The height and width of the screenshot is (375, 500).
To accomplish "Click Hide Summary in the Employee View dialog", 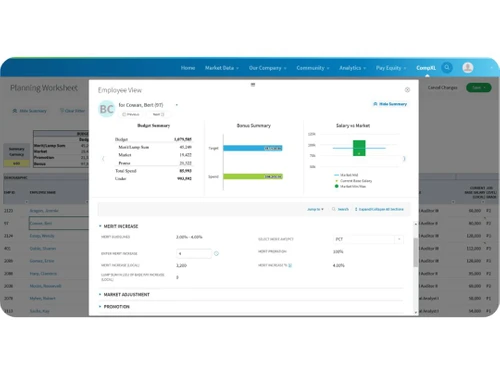I will 390,104.
